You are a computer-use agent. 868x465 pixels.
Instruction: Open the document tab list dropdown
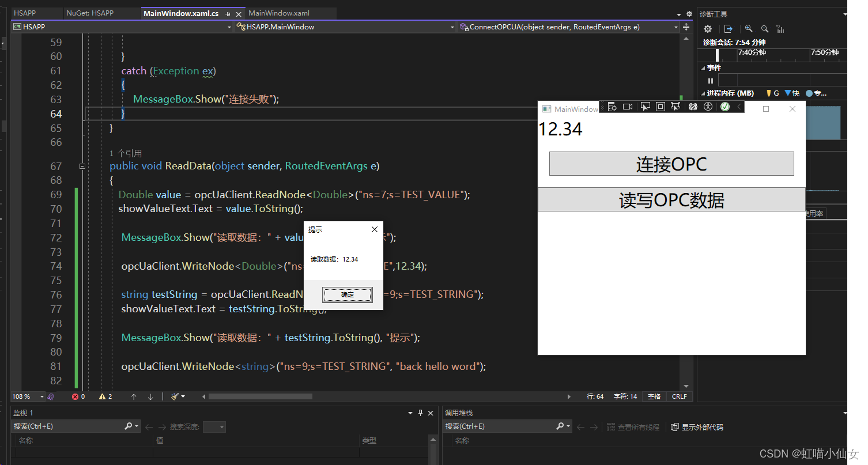tap(679, 14)
